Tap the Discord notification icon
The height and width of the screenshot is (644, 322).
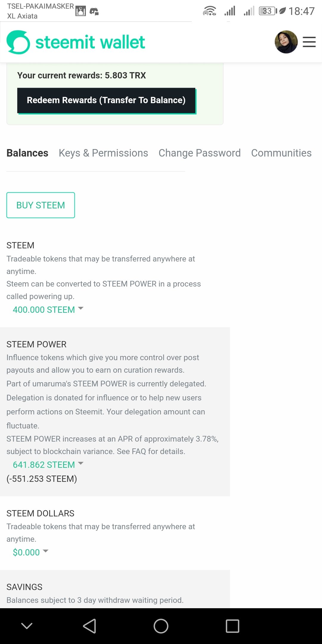click(x=94, y=12)
